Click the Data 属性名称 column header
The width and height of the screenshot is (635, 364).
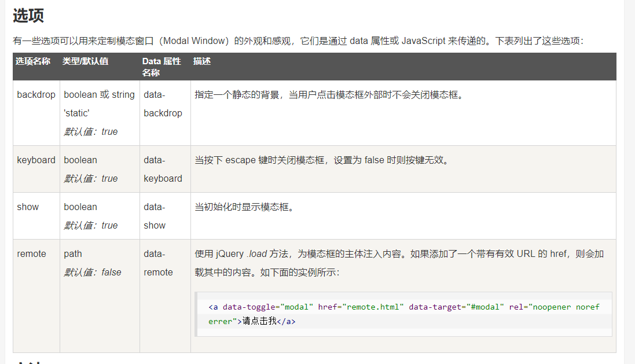tap(161, 67)
